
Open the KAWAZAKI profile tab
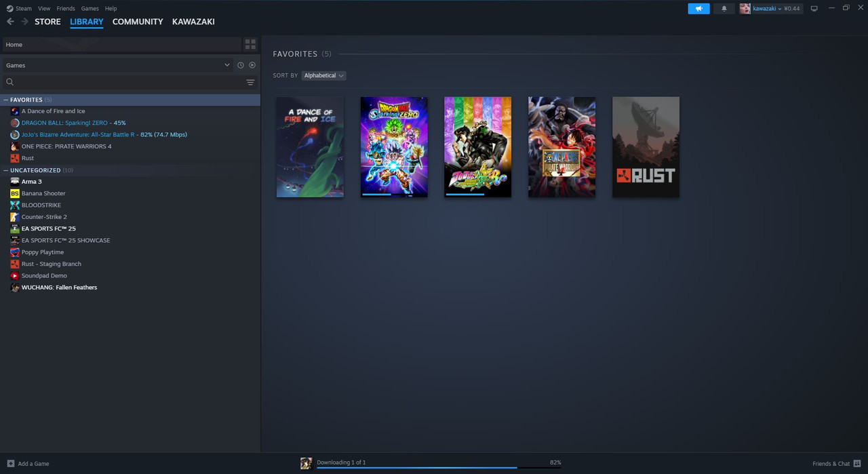coord(193,22)
